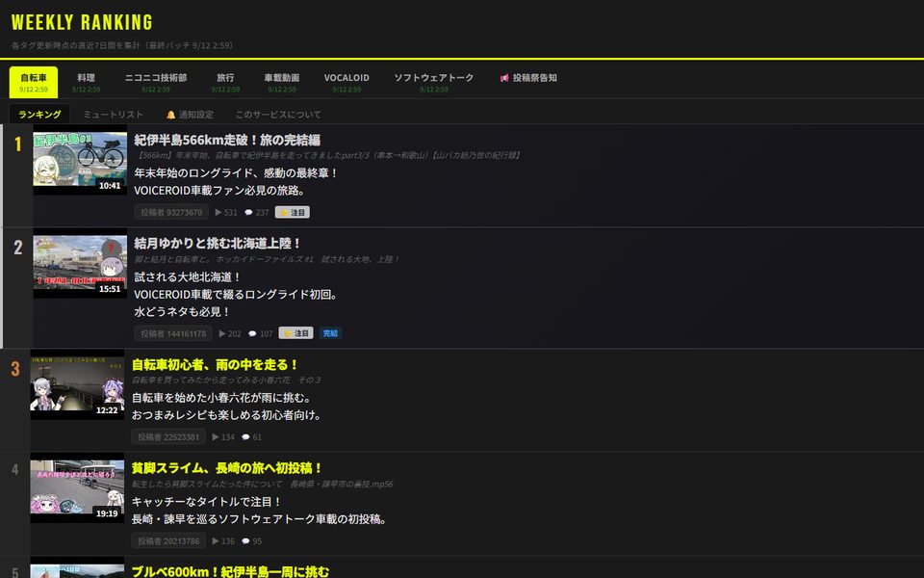Switch to the 旅行 category tab
924x578 pixels.
pos(225,83)
